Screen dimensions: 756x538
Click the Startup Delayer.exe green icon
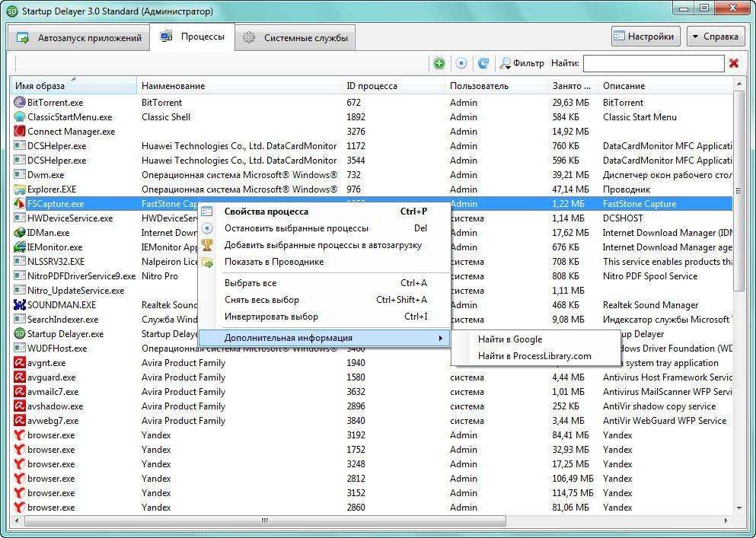(19, 333)
